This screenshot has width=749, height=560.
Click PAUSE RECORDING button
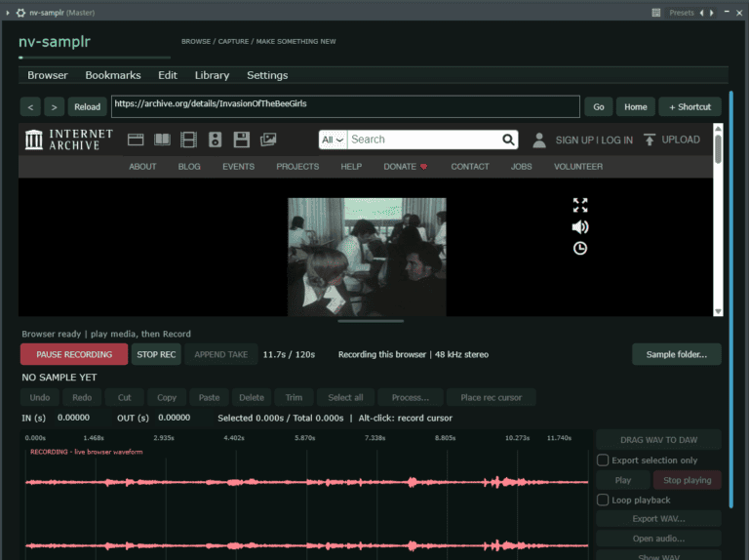click(x=74, y=354)
